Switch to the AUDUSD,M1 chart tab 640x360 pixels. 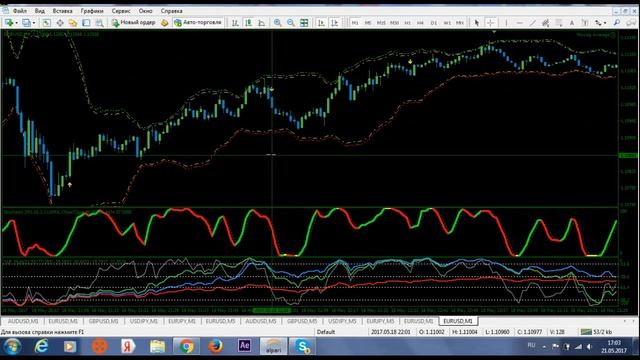point(23,322)
